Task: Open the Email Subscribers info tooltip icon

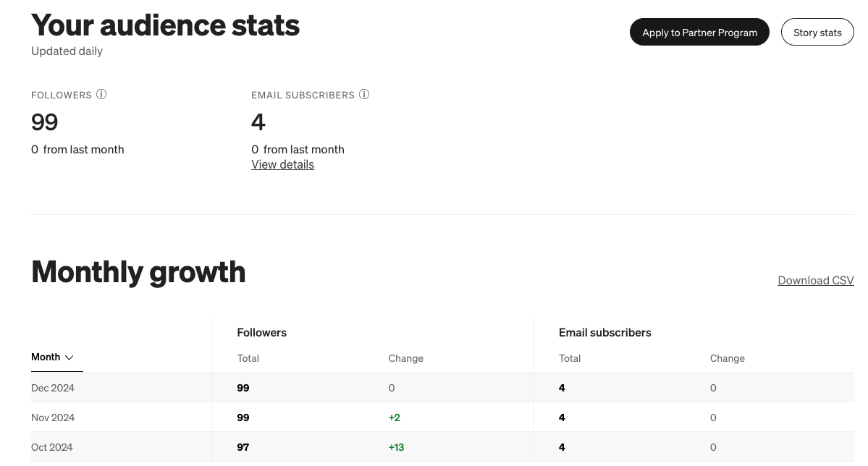Action: tap(364, 95)
